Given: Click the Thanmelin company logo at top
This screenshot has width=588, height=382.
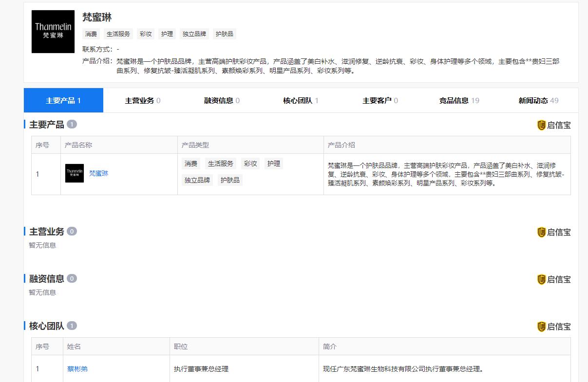Looking at the screenshot, I should (53, 32).
